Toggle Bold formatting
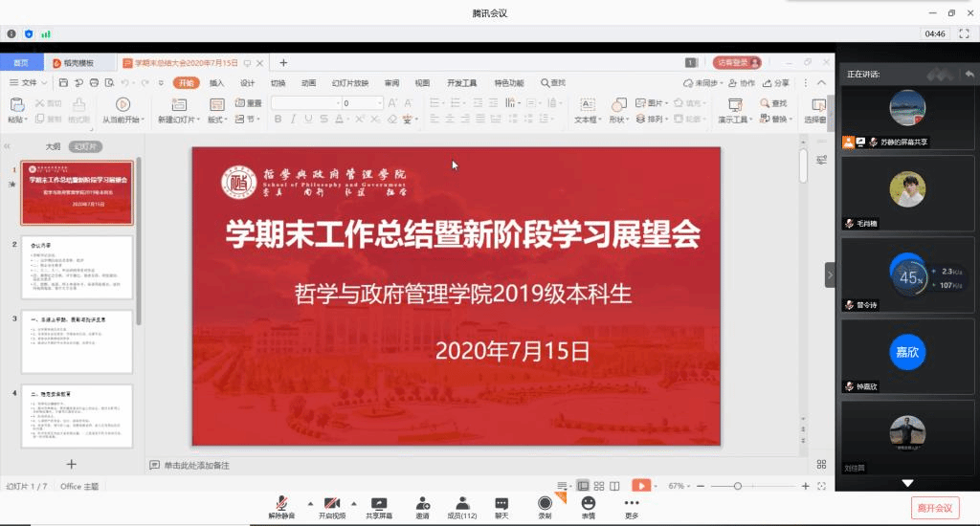 (x=278, y=119)
